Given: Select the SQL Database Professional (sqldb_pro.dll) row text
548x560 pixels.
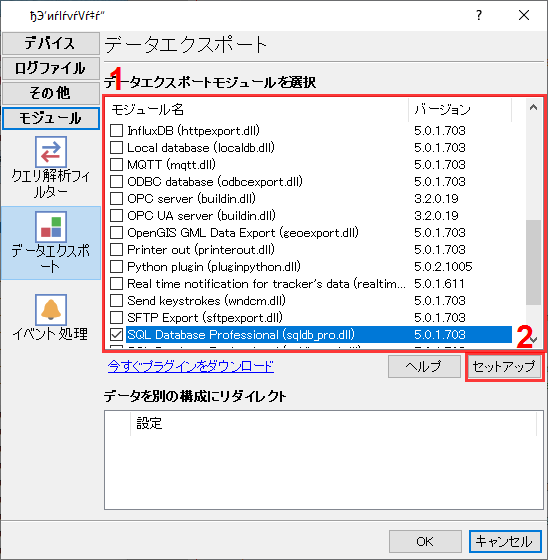Looking at the screenshot, I should coord(241,335).
